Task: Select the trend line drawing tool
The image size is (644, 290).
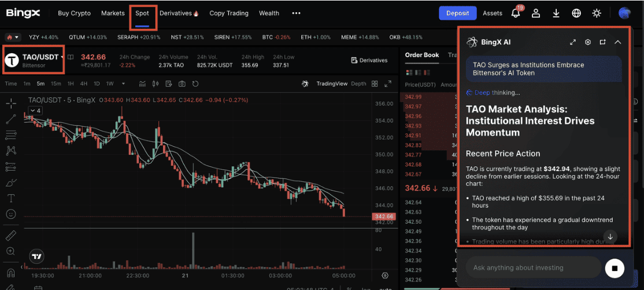Action: point(11,120)
